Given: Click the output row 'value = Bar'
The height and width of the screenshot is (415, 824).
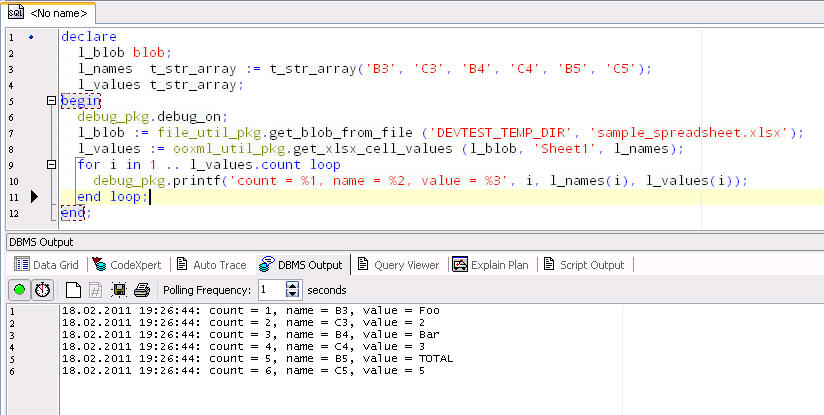Looking at the screenshot, I should click(x=401, y=335).
